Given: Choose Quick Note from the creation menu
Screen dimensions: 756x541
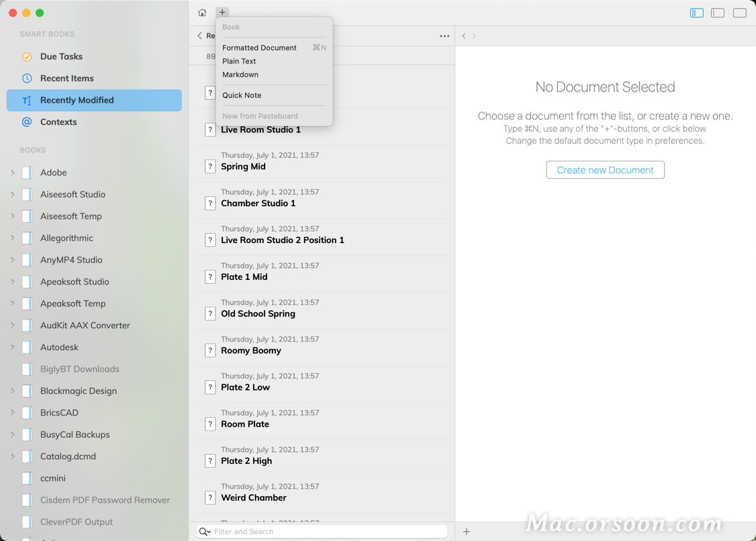Looking at the screenshot, I should tap(242, 95).
